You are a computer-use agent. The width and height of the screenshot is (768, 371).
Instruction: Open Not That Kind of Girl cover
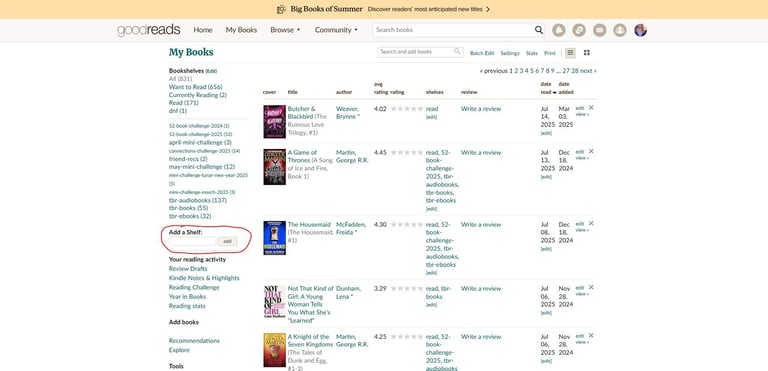(274, 302)
